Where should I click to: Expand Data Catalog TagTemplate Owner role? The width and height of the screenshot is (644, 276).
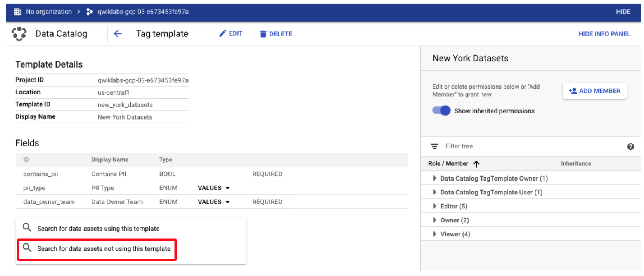coord(435,178)
